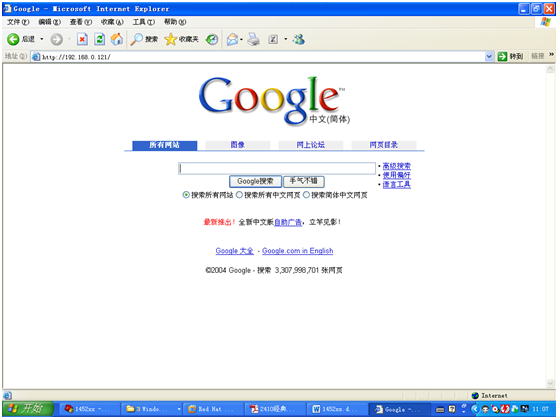
Task: Switch to the 图像 tab
Action: (x=238, y=145)
